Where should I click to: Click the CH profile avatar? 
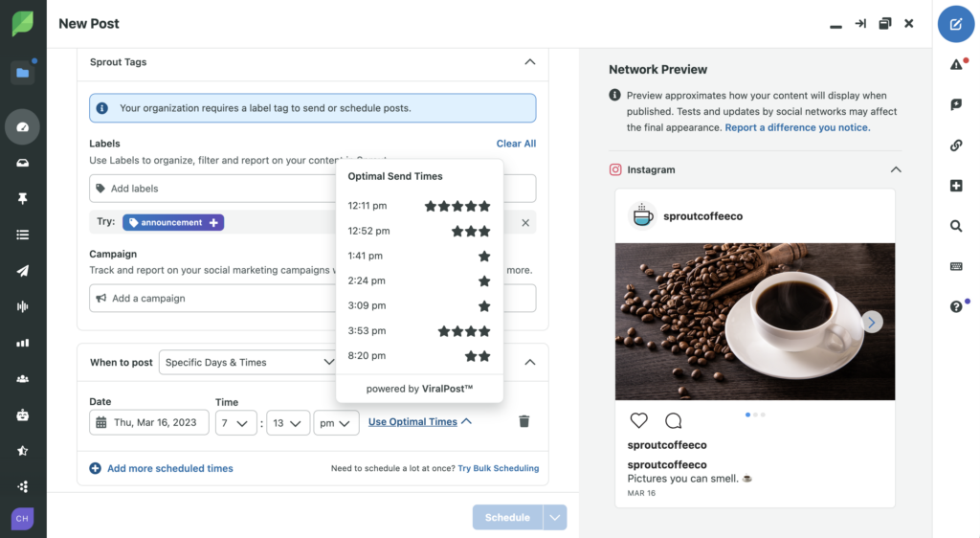pyautogui.click(x=23, y=519)
